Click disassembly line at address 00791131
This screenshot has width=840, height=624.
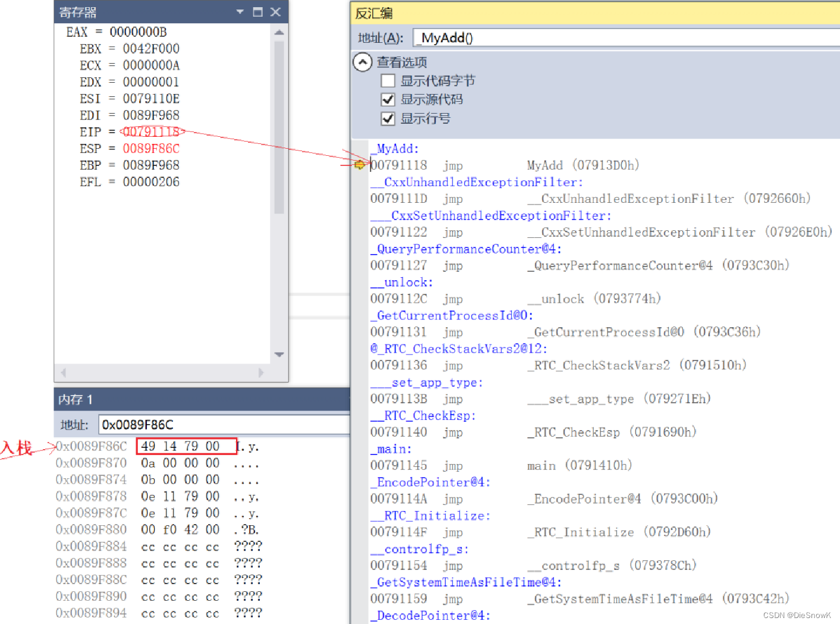pyautogui.click(x=565, y=332)
